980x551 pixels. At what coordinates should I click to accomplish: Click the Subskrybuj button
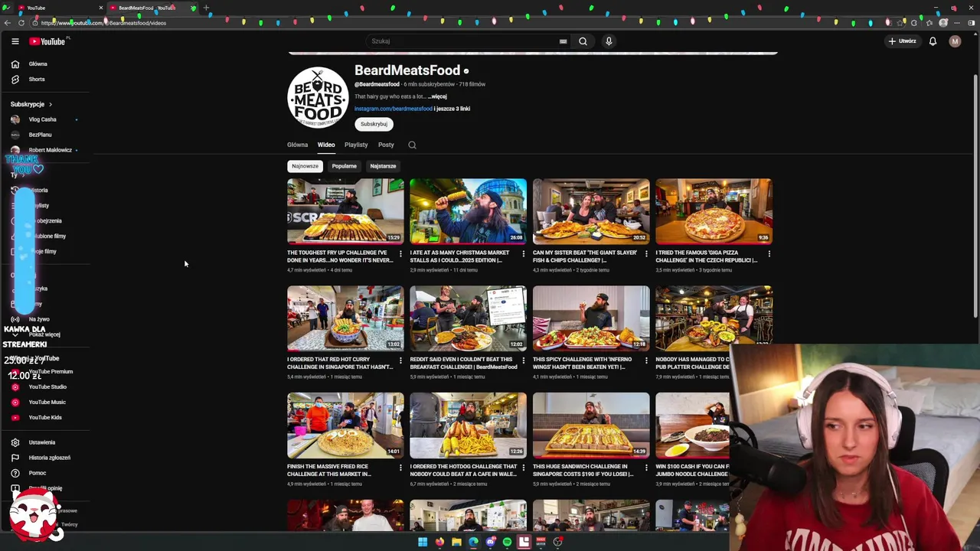374,124
